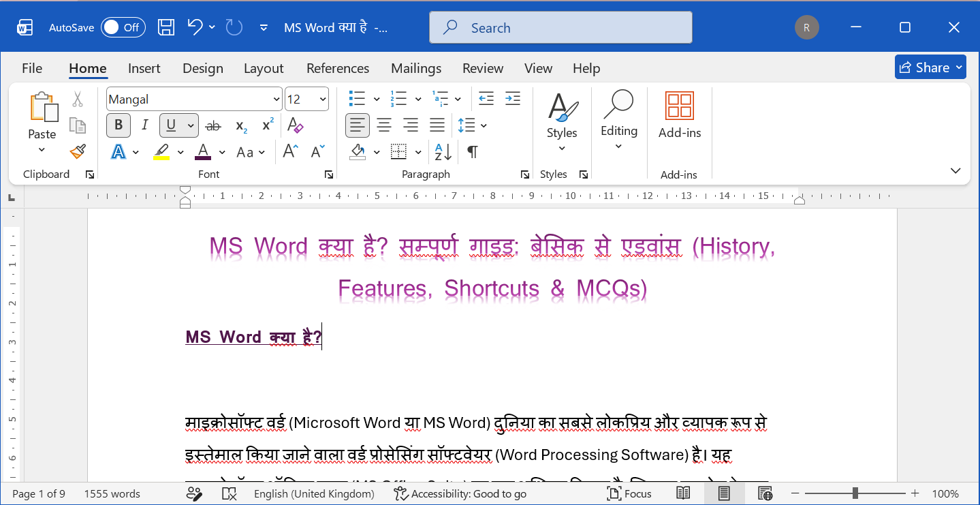
Task: Click the Cut scissors icon
Action: point(78,100)
